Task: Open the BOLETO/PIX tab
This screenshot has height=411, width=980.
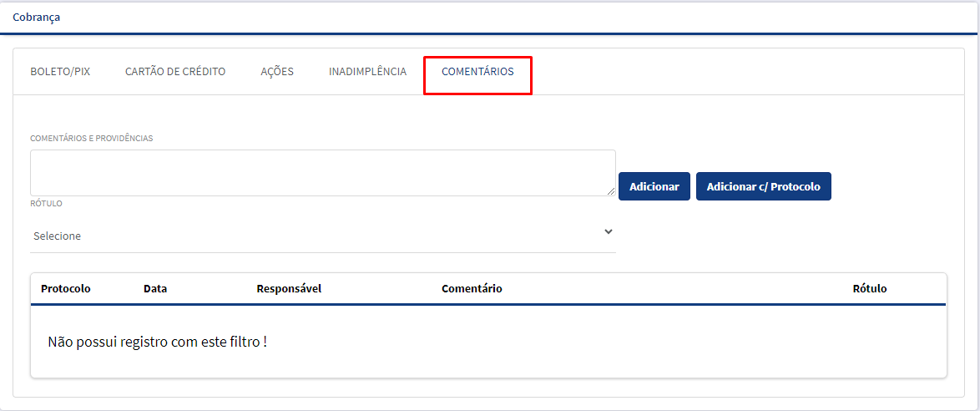Action: pyautogui.click(x=60, y=71)
